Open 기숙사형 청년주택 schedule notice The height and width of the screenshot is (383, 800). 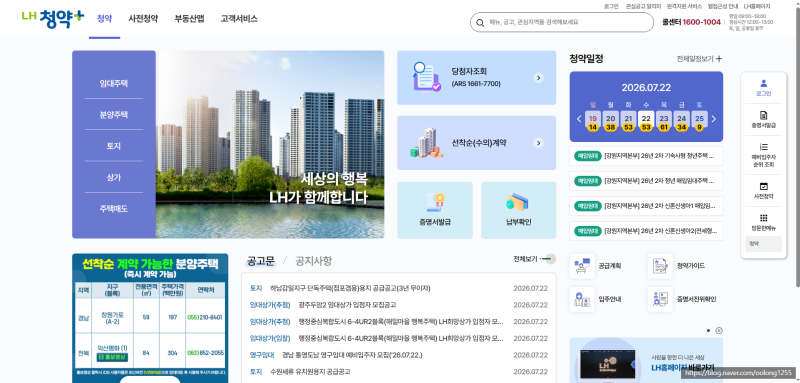click(x=646, y=156)
